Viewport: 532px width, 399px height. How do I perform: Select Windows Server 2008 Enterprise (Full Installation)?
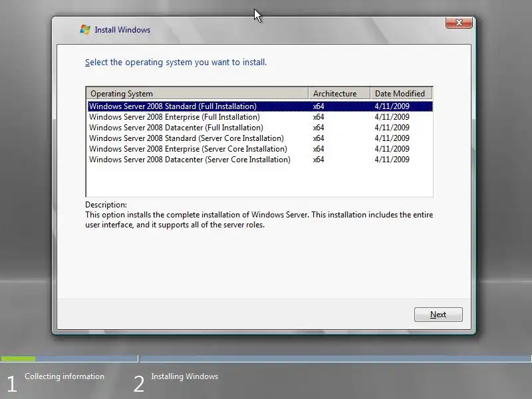tap(260, 117)
